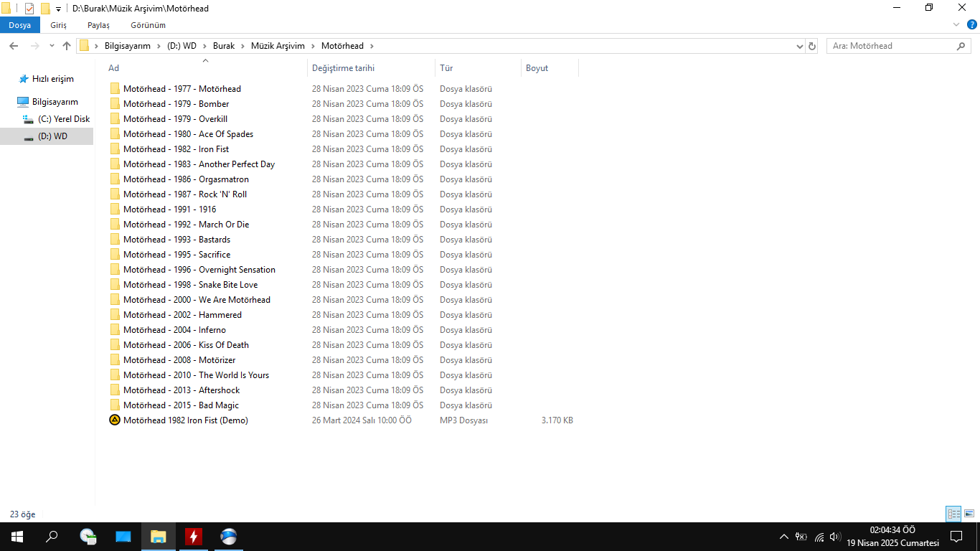
Task: Select the MP3 icon of Iron Fist (Demo)
Action: pos(115,420)
